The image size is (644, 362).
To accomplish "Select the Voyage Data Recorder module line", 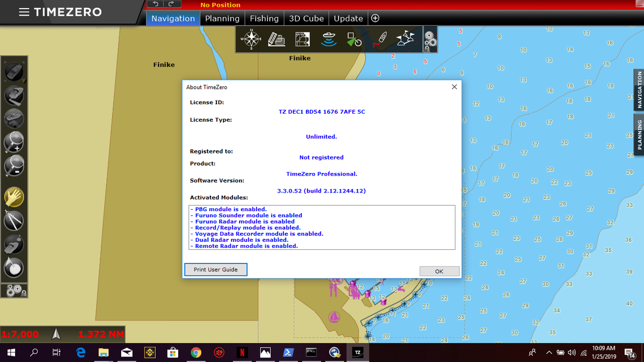I will (257, 234).
